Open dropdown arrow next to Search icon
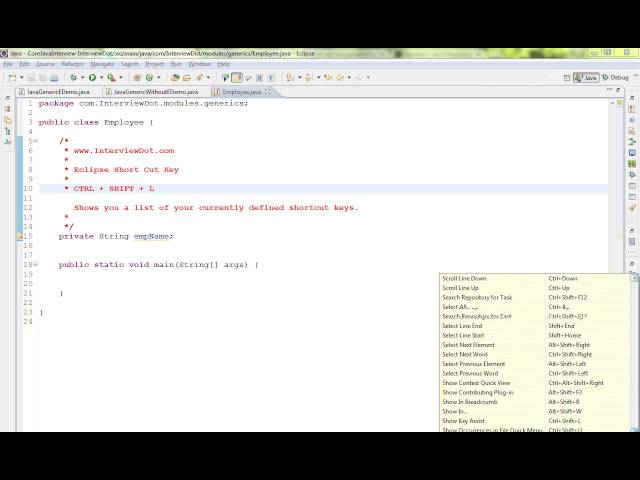 pos(209,78)
